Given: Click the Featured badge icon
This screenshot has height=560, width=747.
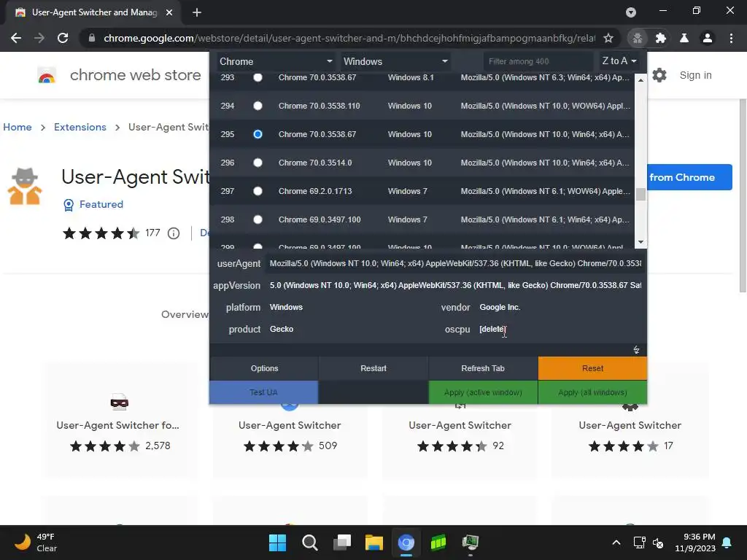Looking at the screenshot, I should [x=69, y=205].
